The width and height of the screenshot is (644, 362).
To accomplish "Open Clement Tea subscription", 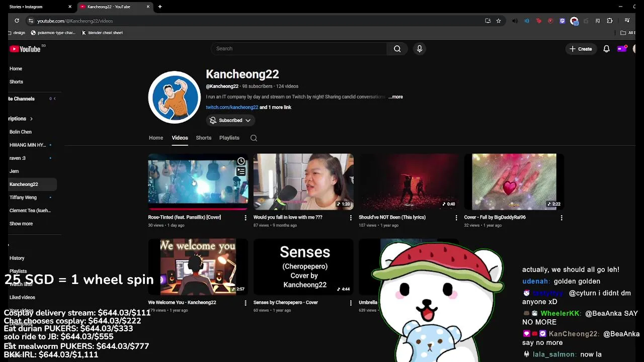I will pos(30,211).
